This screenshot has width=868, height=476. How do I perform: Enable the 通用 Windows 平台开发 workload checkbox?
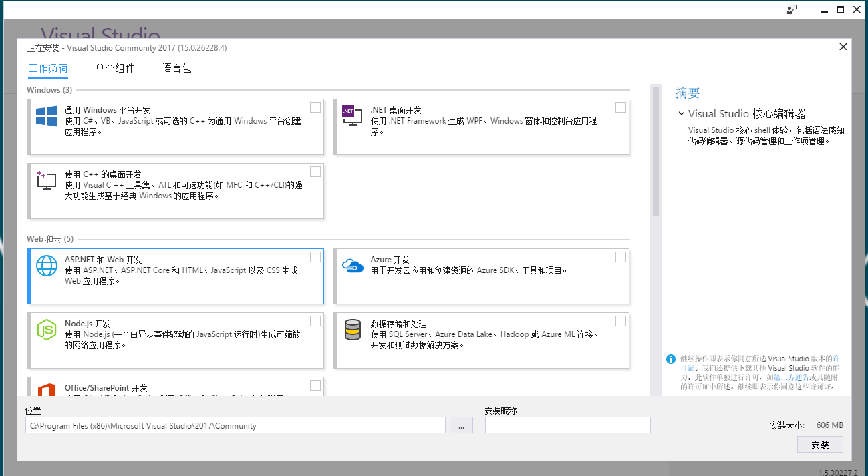pyautogui.click(x=315, y=107)
